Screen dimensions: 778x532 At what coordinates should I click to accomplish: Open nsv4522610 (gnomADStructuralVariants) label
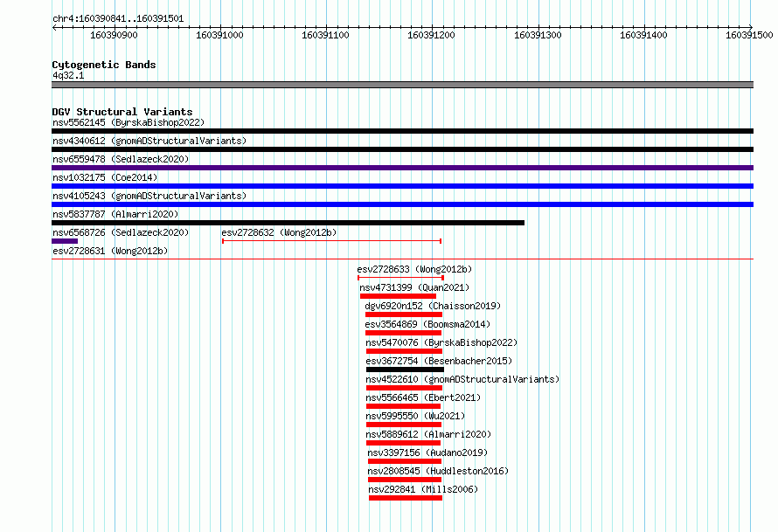(x=462, y=379)
